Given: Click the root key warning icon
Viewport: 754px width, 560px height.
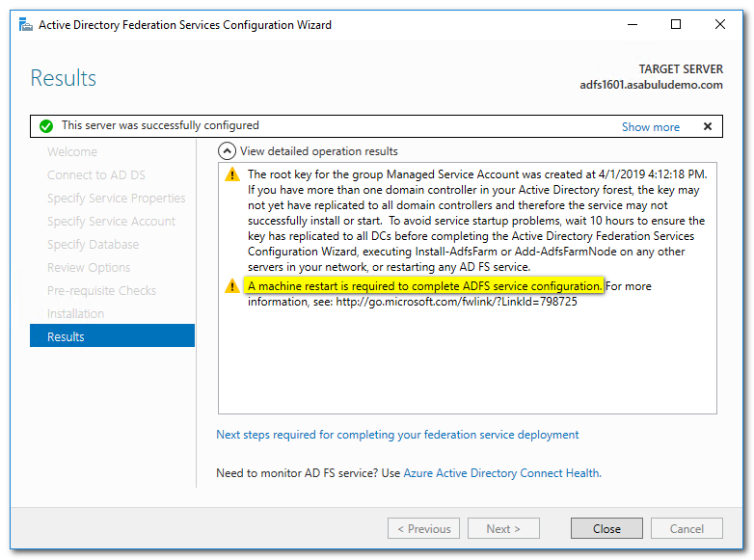Looking at the screenshot, I should 232,174.
